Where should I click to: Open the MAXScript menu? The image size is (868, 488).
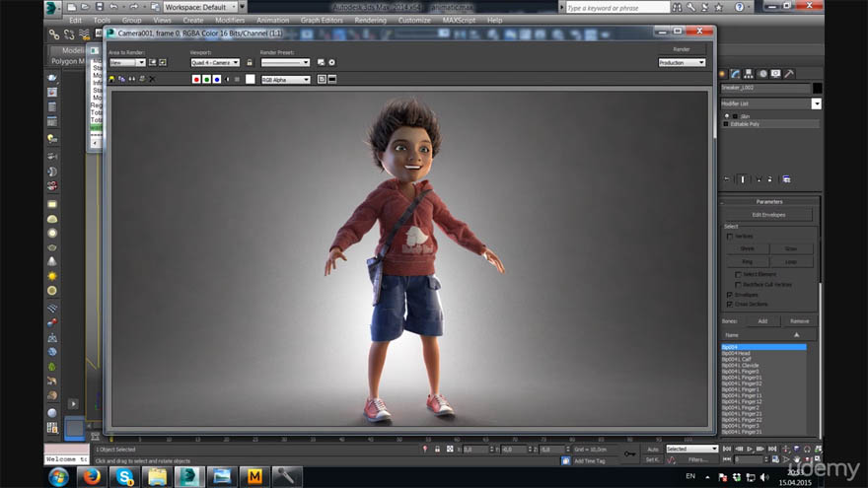(459, 20)
